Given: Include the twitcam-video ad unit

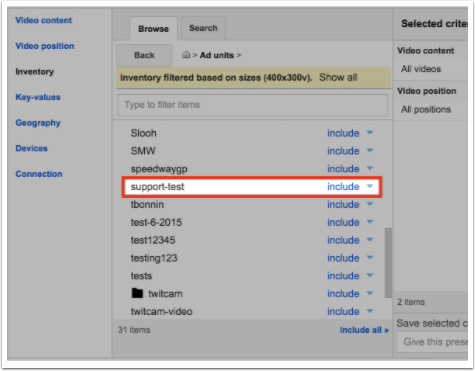Looking at the screenshot, I should coord(343,311).
